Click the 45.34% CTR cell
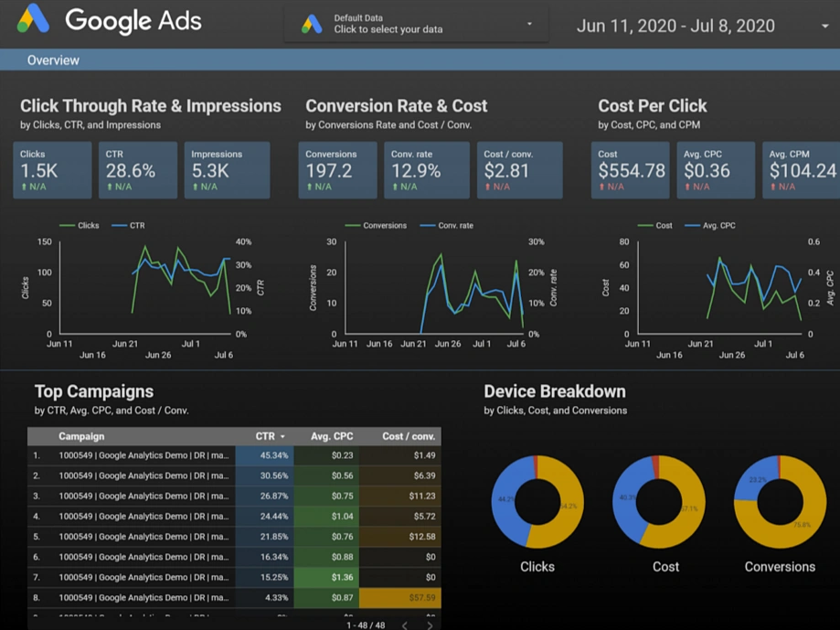840x630 pixels. point(265,455)
